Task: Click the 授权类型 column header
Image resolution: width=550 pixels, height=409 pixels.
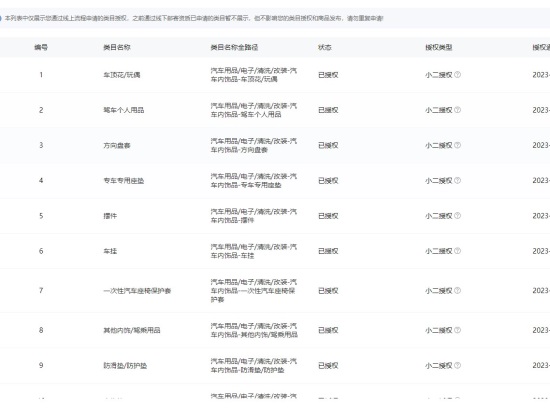Action: tap(439, 47)
